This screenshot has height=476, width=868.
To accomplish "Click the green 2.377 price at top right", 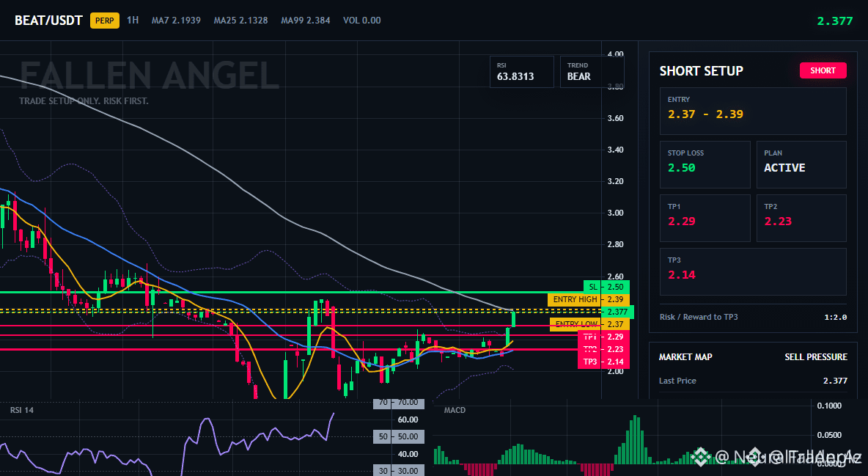I will click(835, 21).
